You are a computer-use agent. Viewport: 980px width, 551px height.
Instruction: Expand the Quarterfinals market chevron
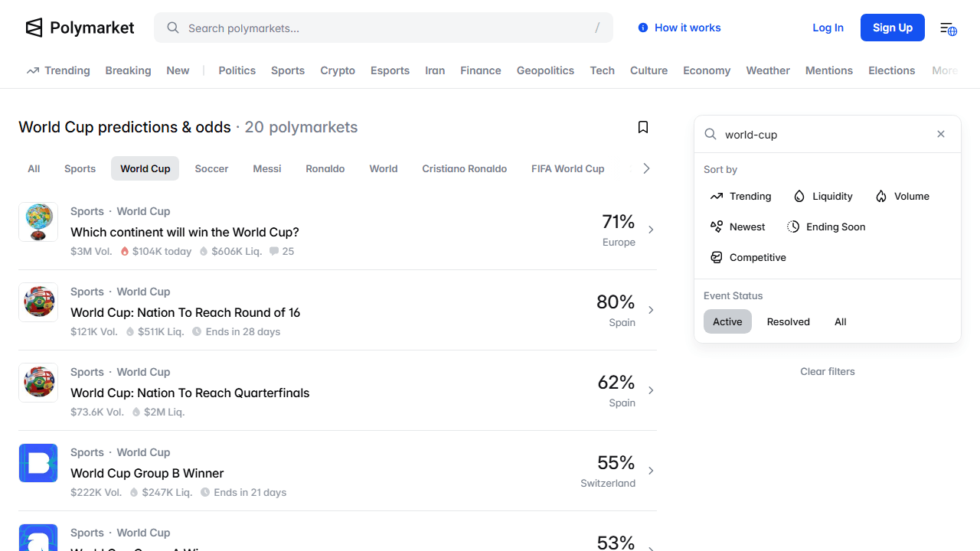point(651,390)
